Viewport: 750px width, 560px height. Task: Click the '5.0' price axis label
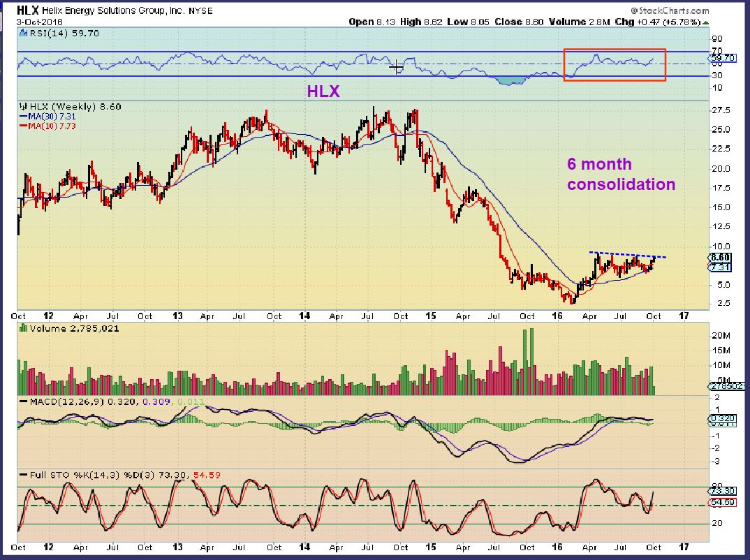click(723, 285)
